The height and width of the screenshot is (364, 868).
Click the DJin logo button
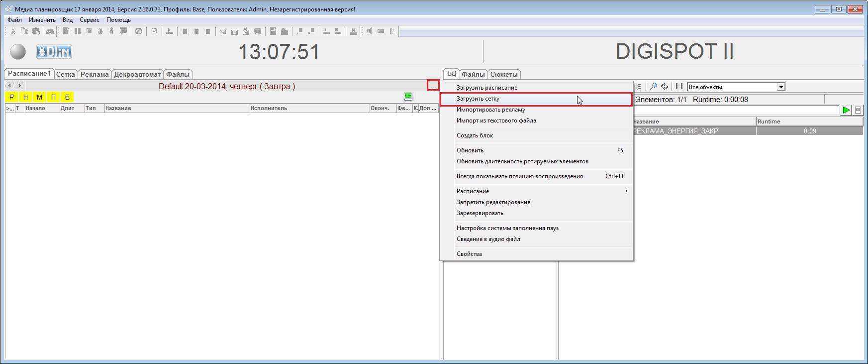tap(54, 52)
